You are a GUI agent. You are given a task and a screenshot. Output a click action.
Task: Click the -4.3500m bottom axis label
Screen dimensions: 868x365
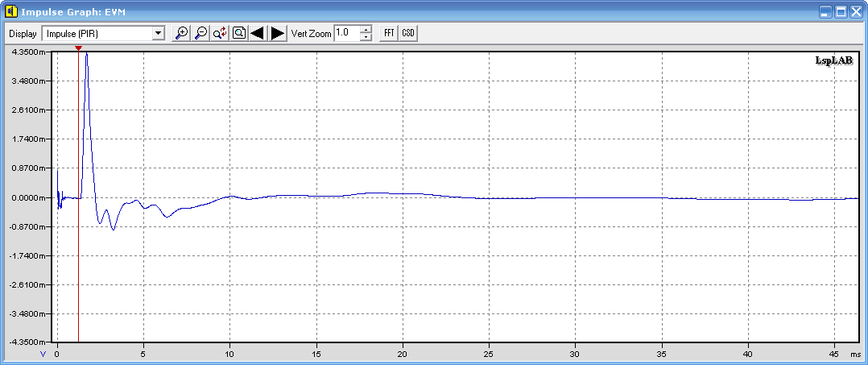coord(27,343)
